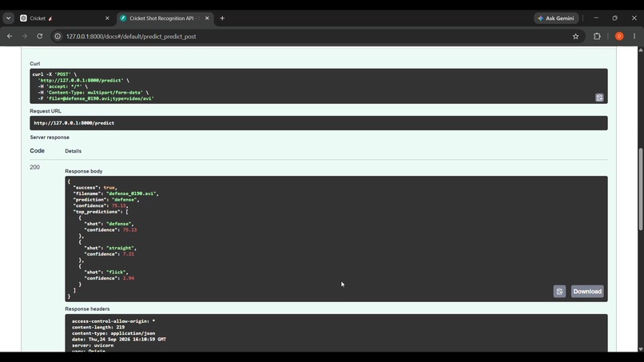This screenshot has width=644, height=362.
Task: Click the "flick" shot entry
Action: click(x=106, y=272)
